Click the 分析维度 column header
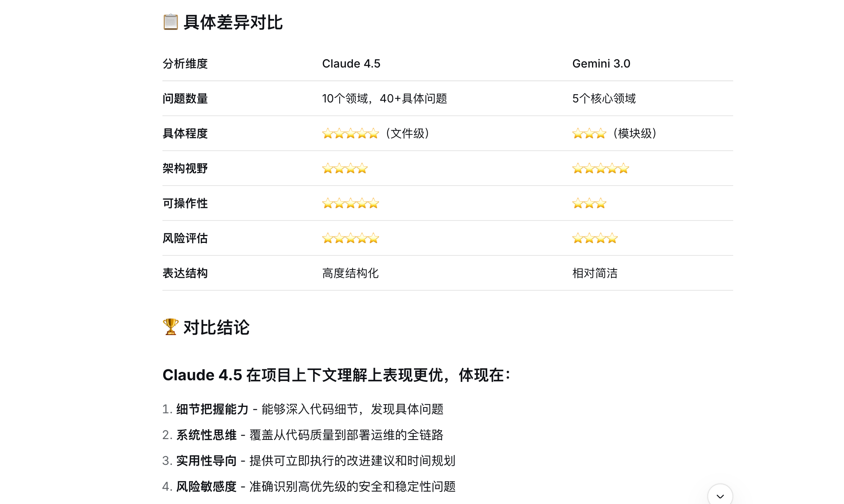The width and height of the screenshot is (844, 504). 185,63
